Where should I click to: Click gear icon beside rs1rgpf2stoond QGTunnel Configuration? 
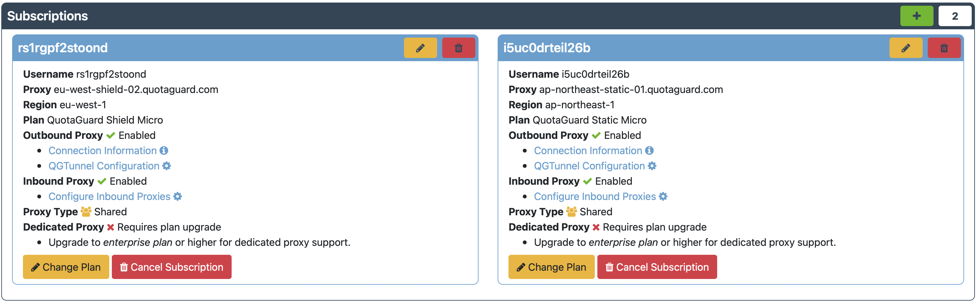[167, 166]
